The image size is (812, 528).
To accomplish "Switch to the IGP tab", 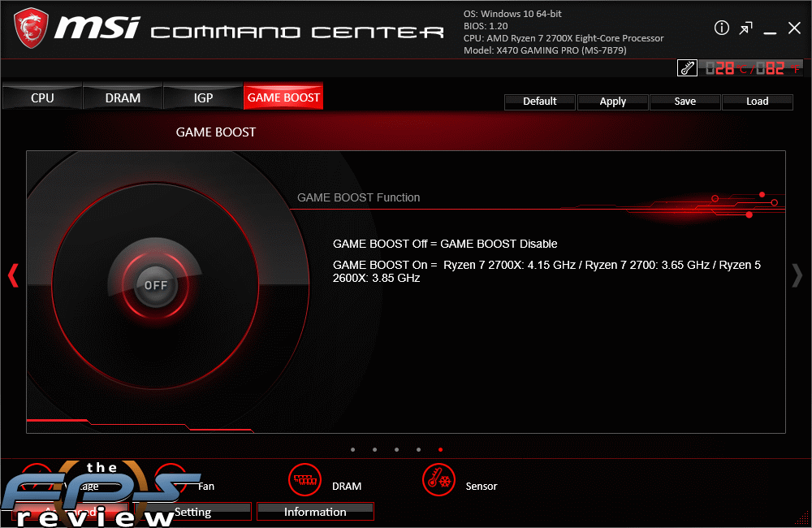I will tap(203, 97).
